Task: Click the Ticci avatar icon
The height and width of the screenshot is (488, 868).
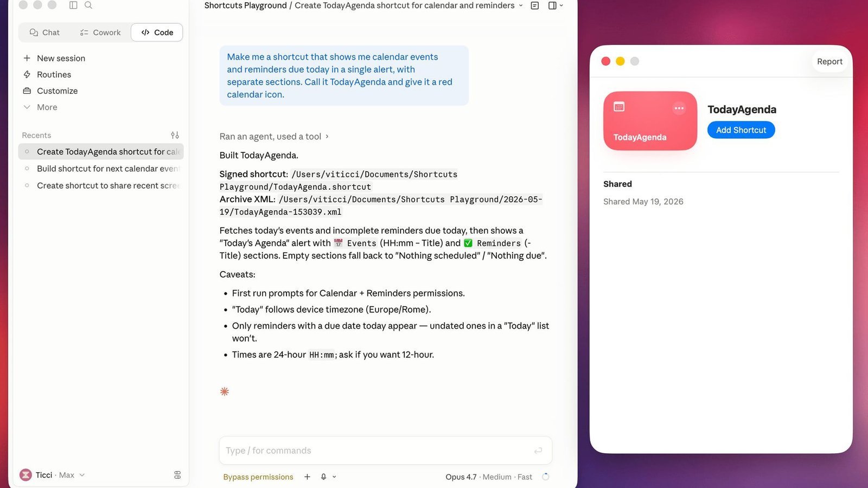Action: coord(25,475)
